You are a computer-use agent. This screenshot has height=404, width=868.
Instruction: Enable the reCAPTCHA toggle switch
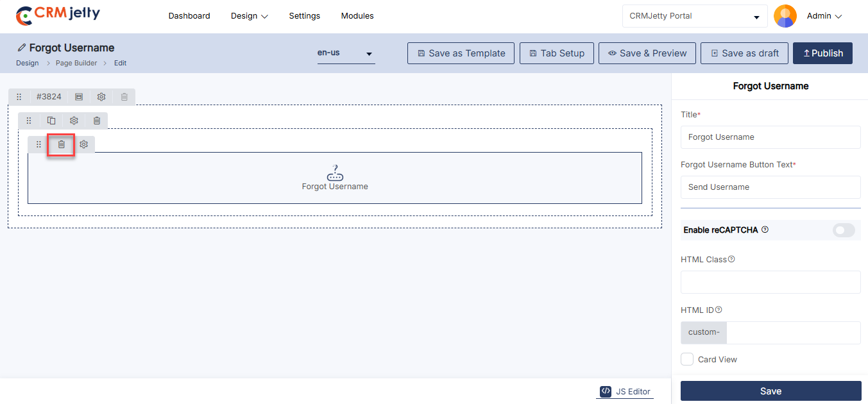(844, 230)
